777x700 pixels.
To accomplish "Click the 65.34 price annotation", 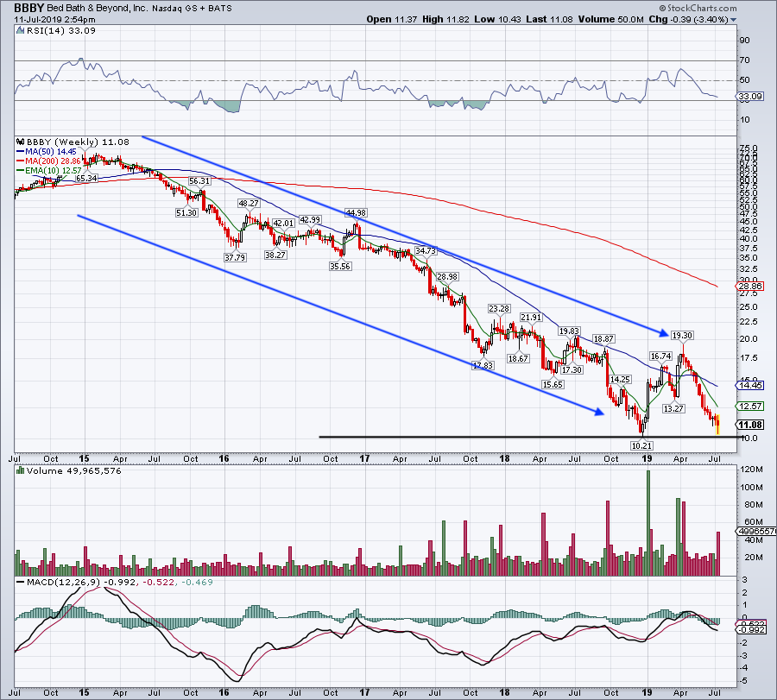I will [86, 178].
